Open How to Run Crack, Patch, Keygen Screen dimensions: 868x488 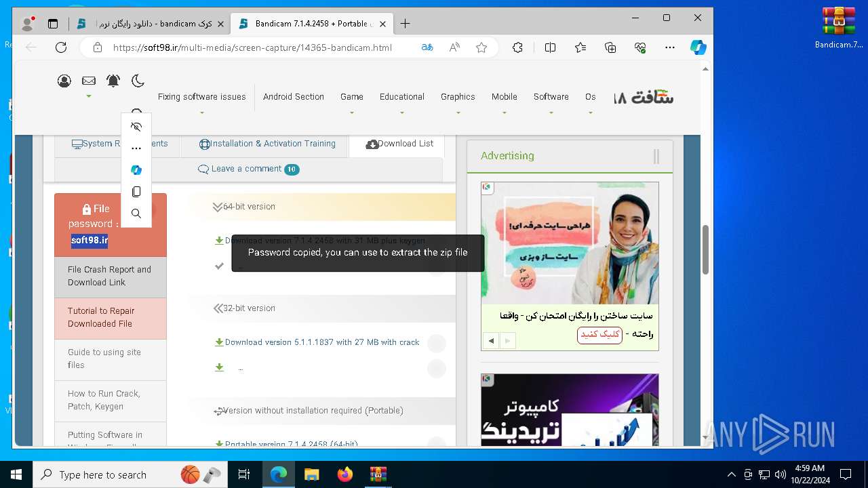tap(111, 401)
